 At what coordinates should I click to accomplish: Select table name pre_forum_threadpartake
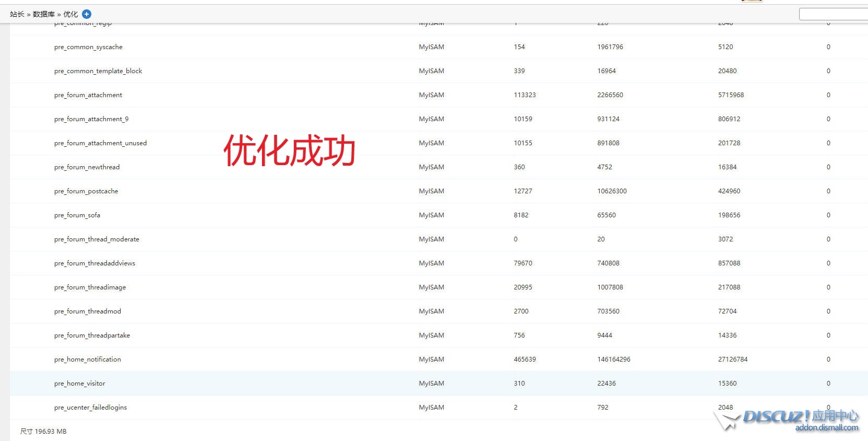click(x=92, y=335)
